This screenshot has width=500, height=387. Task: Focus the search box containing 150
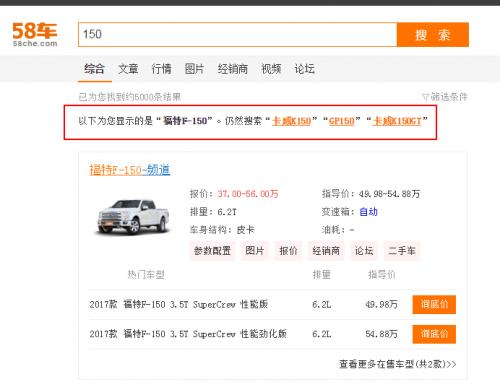coord(237,34)
